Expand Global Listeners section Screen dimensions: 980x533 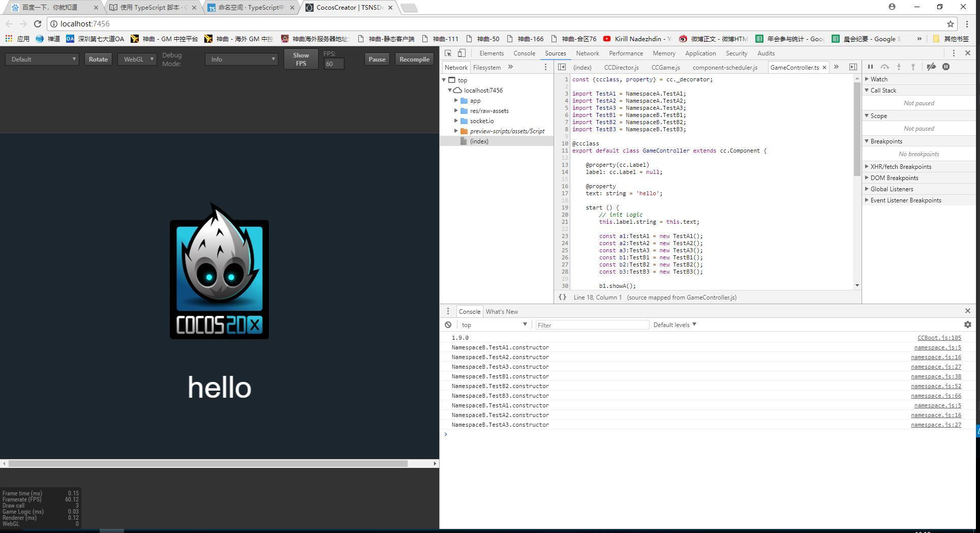click(x=918, y=189)
